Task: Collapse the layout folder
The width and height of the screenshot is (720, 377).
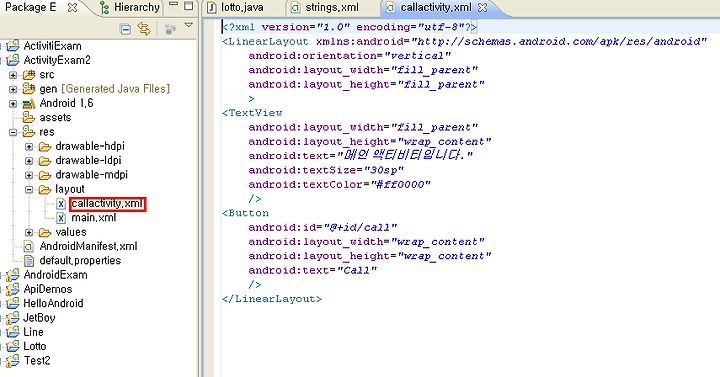Action: pos(29,190)
